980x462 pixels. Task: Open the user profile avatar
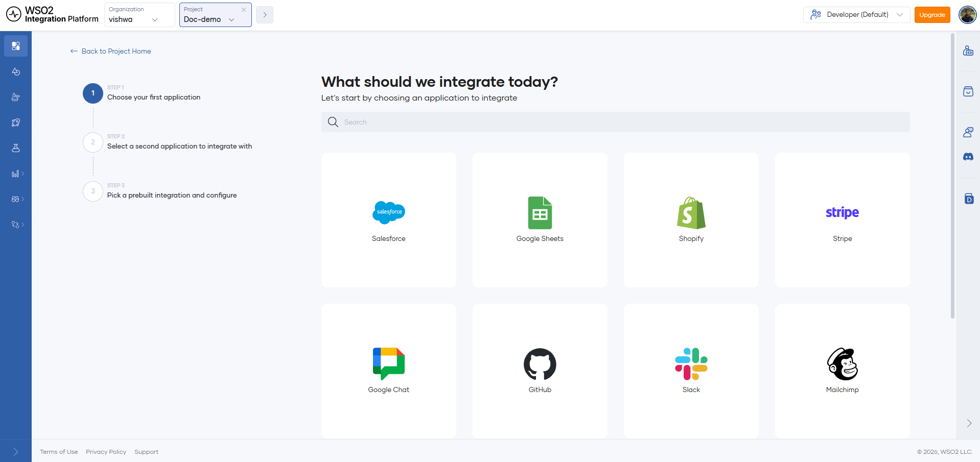pos(968,15)
